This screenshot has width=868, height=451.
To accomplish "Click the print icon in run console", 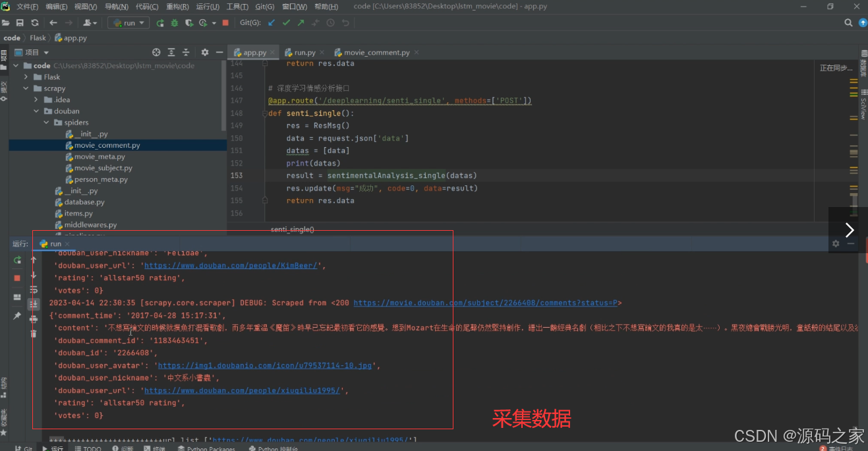I will 34,319.
